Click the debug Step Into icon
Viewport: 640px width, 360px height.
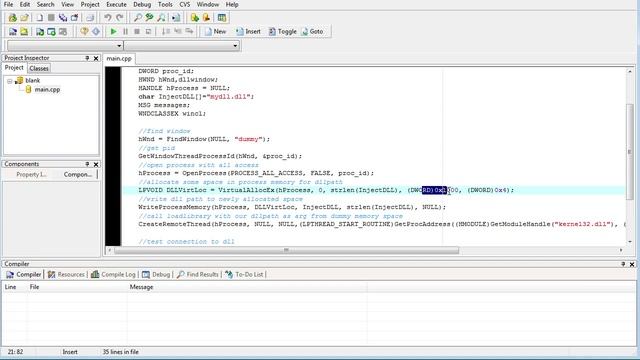tap(178, 31)
